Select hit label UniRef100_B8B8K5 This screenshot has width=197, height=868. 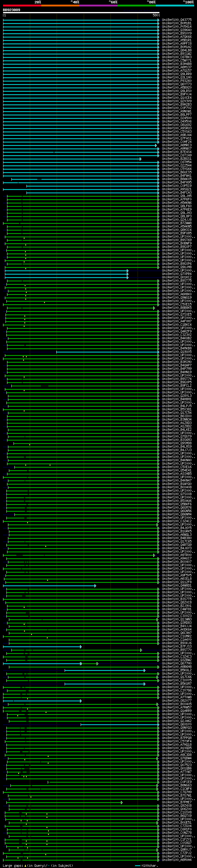(177, 308)
